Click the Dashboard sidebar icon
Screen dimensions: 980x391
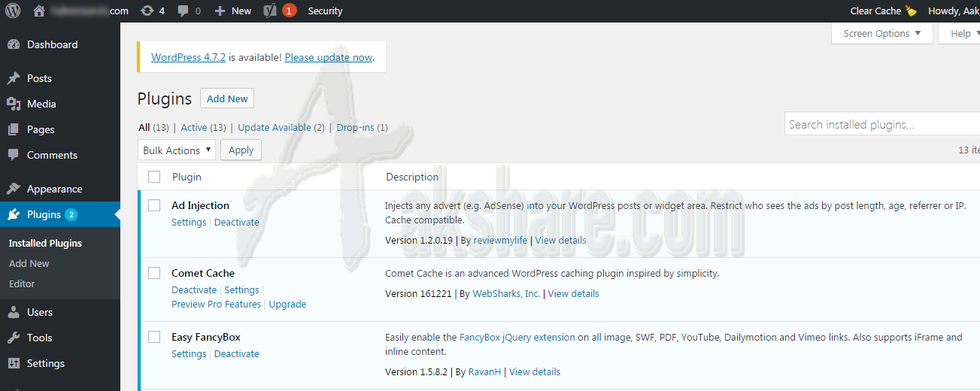(x=14, y=44)
